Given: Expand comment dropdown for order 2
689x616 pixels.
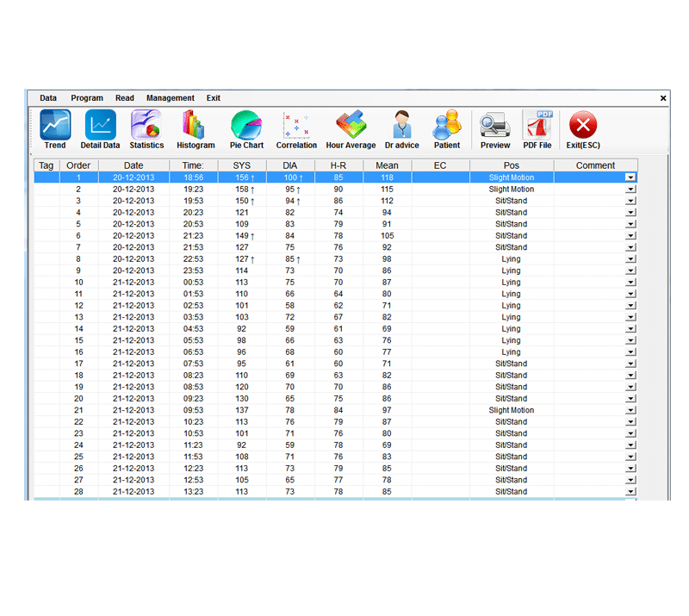Looking at the screenshot, I should [x=630, y=189].
